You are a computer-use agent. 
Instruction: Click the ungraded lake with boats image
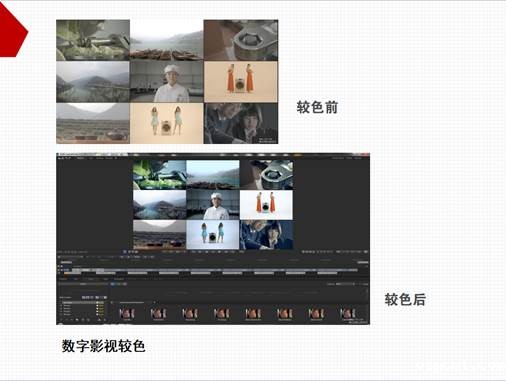coord(166,40)
